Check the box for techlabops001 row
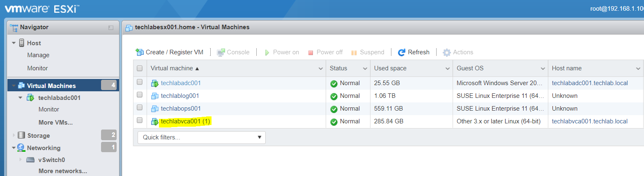The image size is (644, 176). [140, 107]
